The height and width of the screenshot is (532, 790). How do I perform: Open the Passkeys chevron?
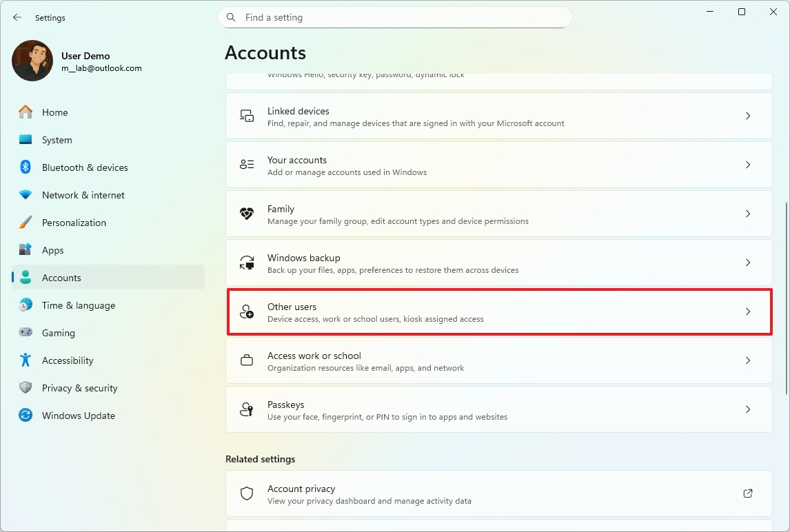click(748, 409)
